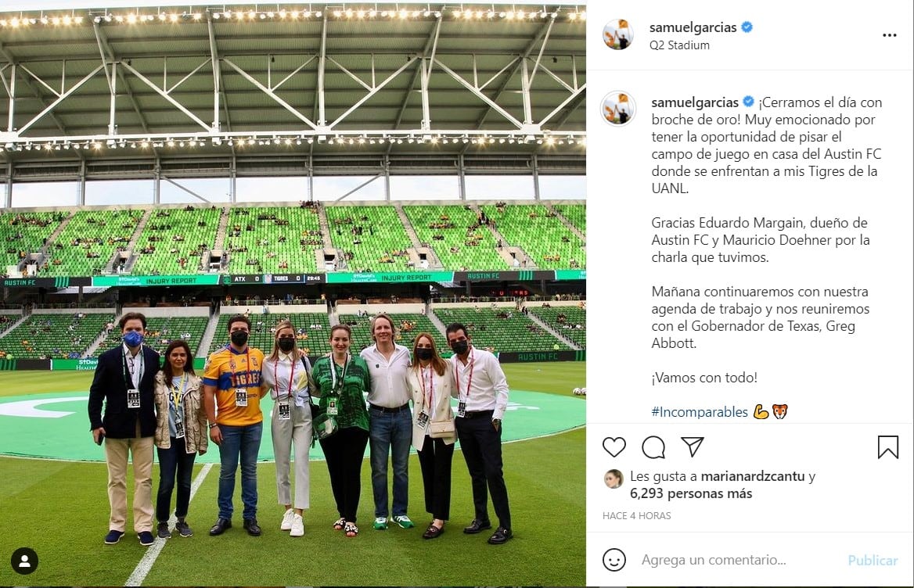Screen dimensions: 914x588
Task: Click samuelgarcias username in the caption
Action: 695,102
